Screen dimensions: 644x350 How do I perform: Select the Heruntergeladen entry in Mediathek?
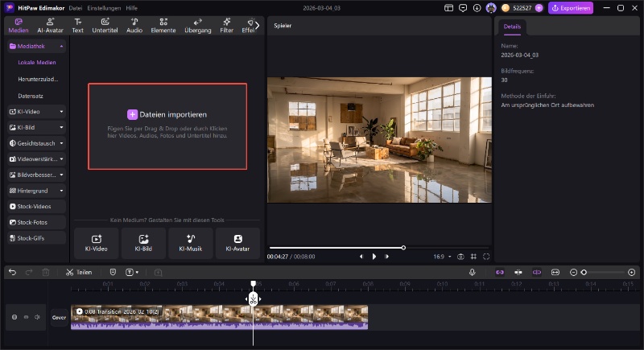(x=38, y=79)
